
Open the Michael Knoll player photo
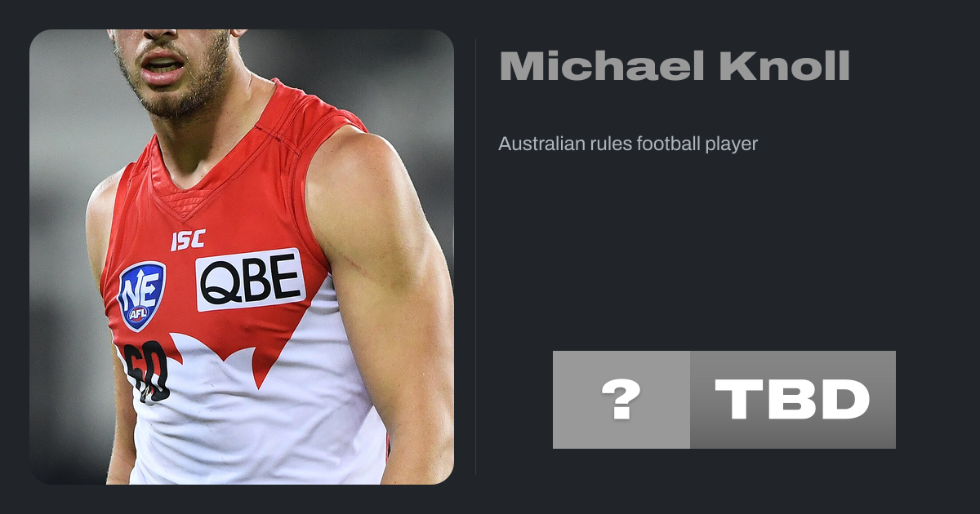coord(242,257)
